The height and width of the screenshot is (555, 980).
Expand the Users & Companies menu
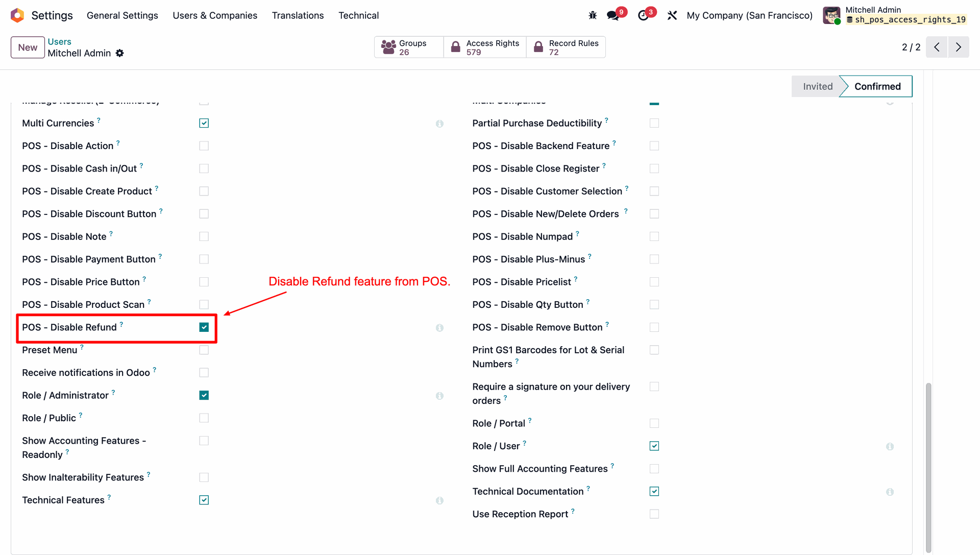(215, 15)
